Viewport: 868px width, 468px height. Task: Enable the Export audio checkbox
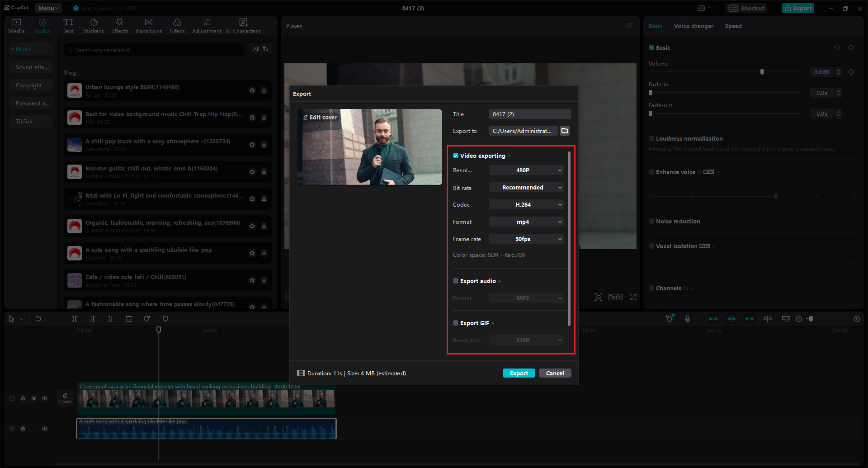456,281
